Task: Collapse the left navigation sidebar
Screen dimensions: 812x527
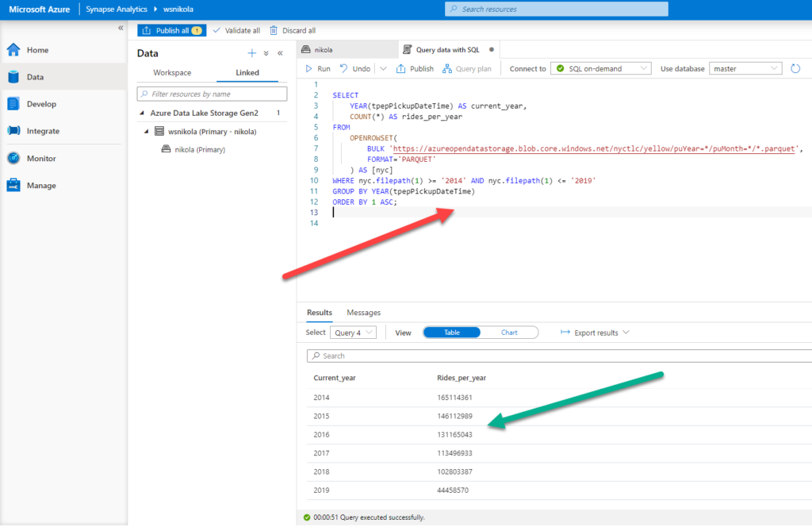Action: pyautogui.click(x=121, y=28)
